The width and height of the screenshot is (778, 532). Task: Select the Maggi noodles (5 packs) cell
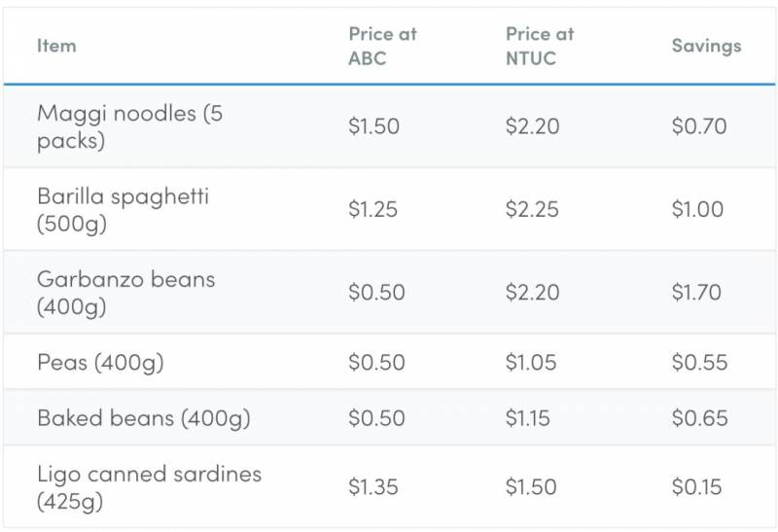pyautogui.click(x=129, y=126)
